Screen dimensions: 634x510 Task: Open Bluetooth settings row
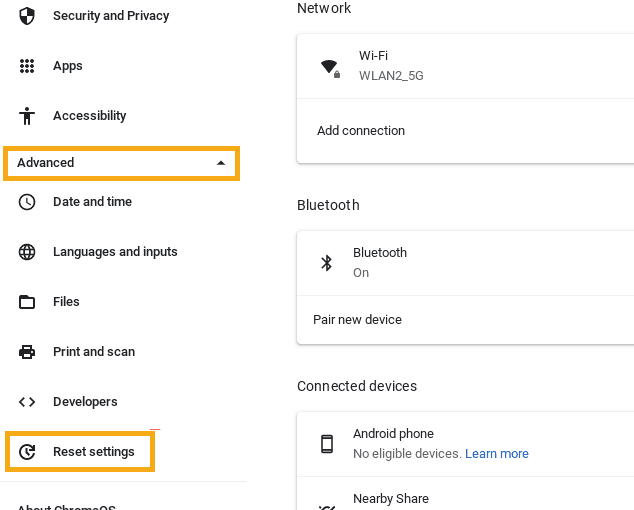point(465,263)
